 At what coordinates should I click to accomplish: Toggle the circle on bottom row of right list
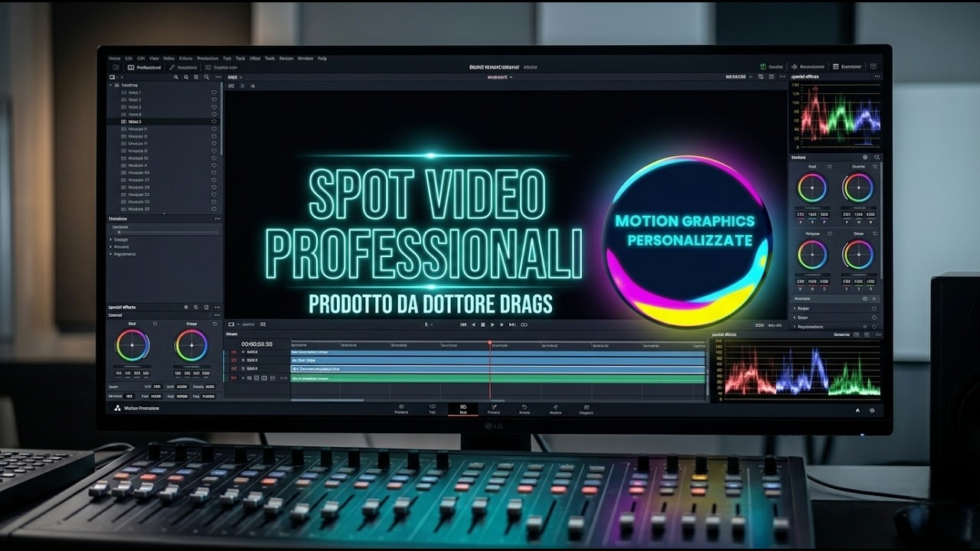tap(874, 326)
